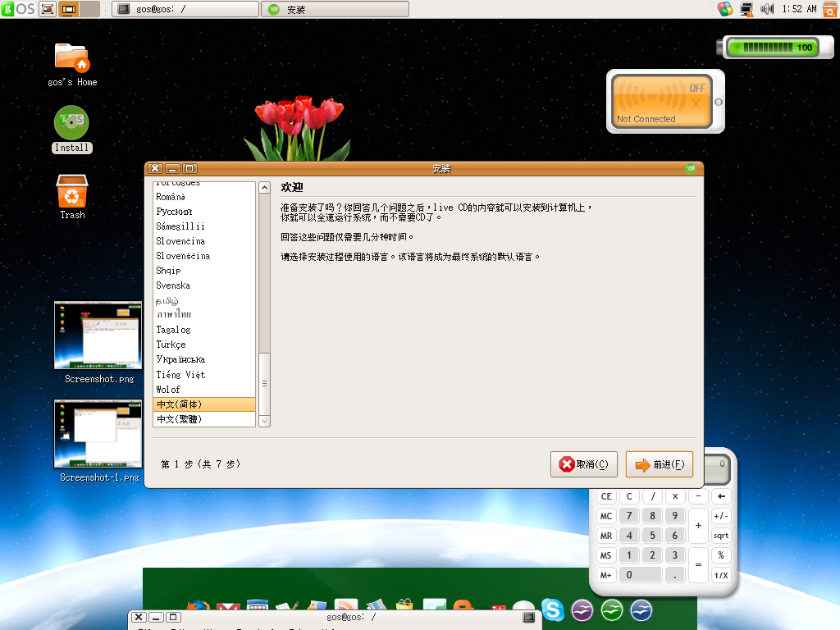840x630 pixels.
Task: Select Shqip in the language list
Action: pyautogui.click(x=204, y=271)
